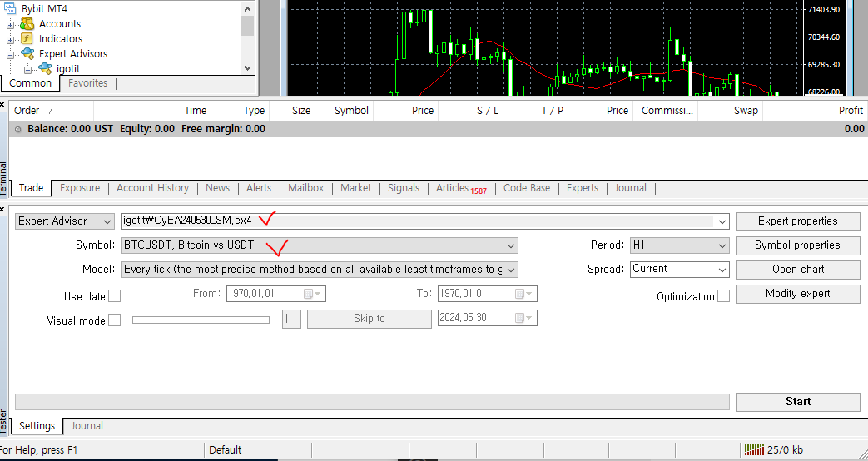Screen dimensions: 868x461
Task: Click navigator scrollbar up arrow
Action: coord(247,8)
